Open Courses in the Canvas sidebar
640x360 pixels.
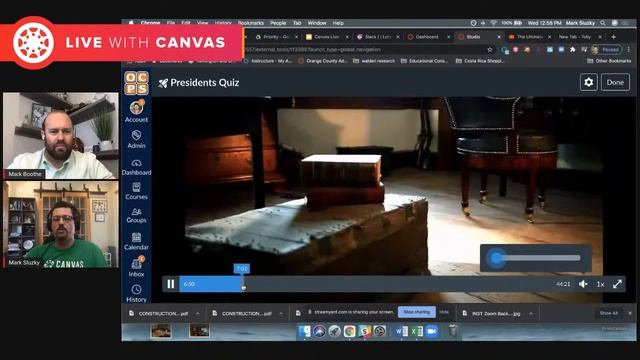(136, 191)
